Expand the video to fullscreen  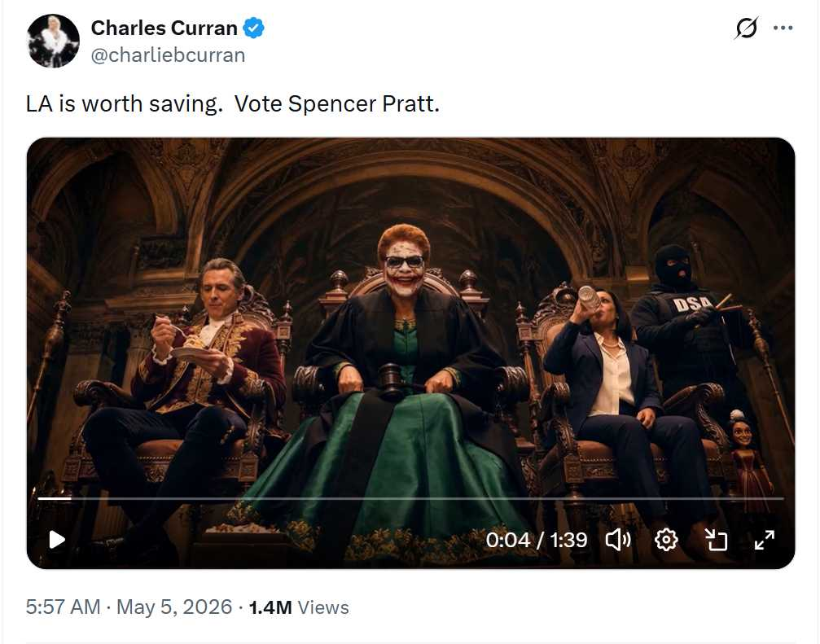pyautogui.click(x=765, y=540)
